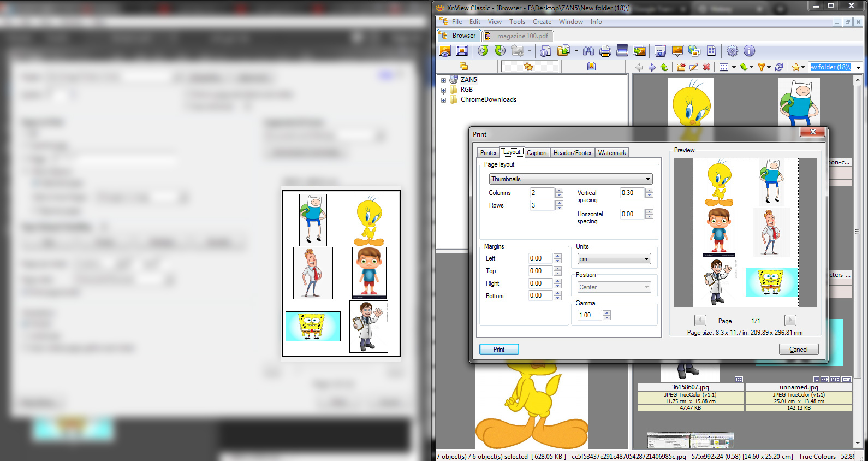The height and width of the screenshot is (461, 868).
Task: Expand the ChromeDownloads folder node
Action: [444, 100]
